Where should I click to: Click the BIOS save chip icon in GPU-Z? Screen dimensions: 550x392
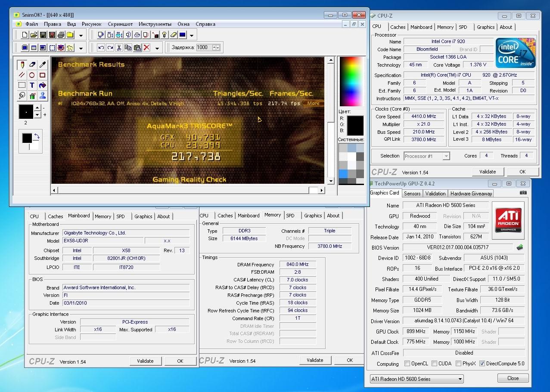520,247
